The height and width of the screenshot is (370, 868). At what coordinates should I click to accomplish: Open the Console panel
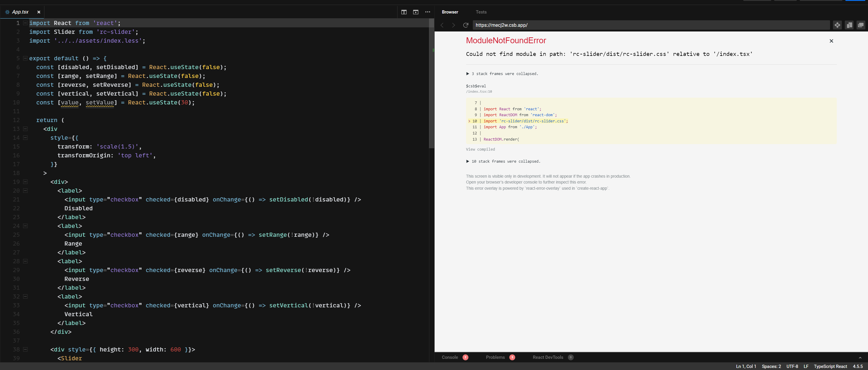450,357
